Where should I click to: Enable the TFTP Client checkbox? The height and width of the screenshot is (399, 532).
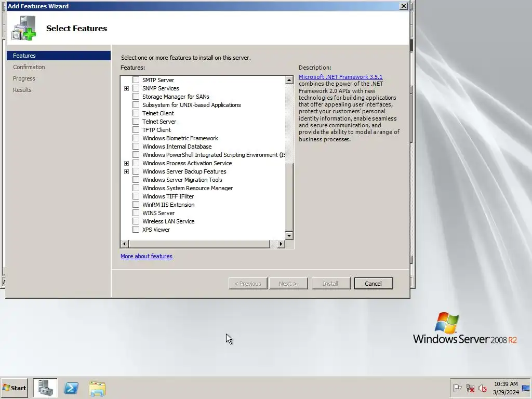136,129
